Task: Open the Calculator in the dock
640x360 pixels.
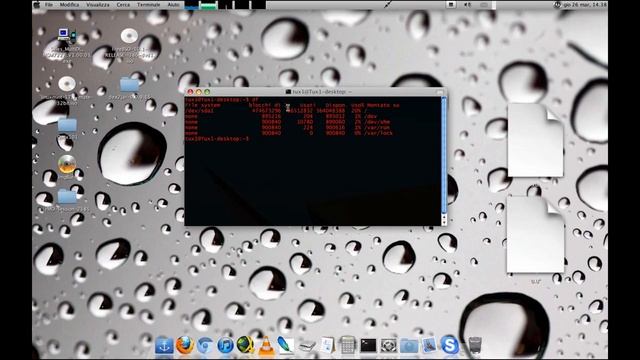Action: coord(347,345)
